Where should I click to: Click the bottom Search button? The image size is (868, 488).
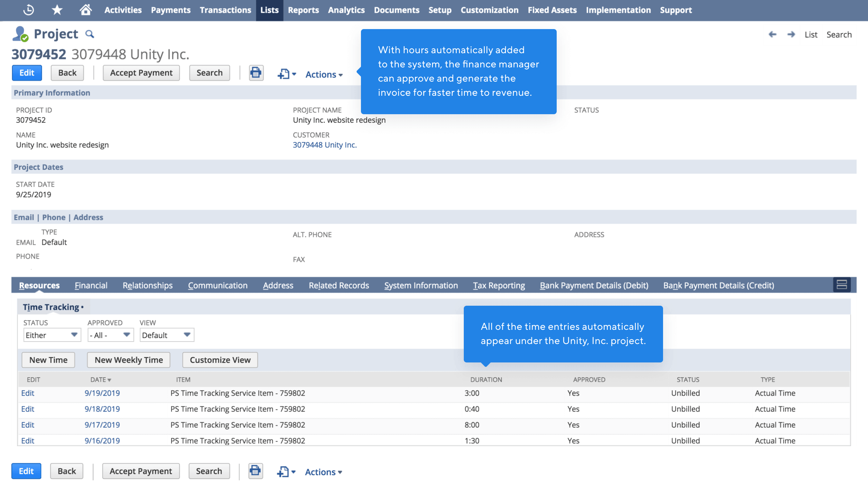(x=209, y=471)
